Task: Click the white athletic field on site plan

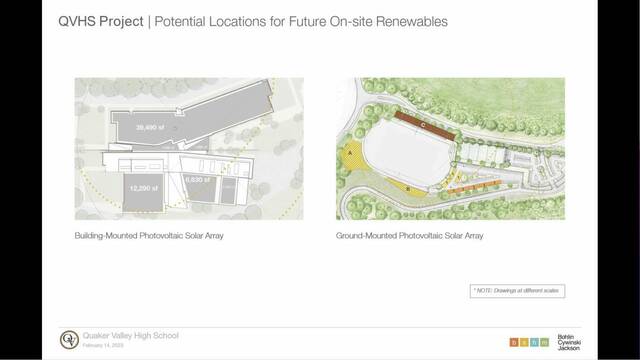Action: pos(409,152)
